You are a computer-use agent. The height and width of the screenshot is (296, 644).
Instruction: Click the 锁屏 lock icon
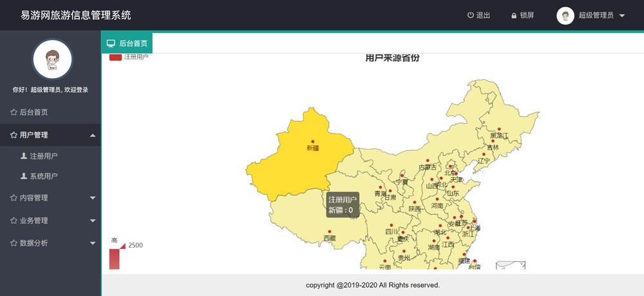(x=513, y=15)
